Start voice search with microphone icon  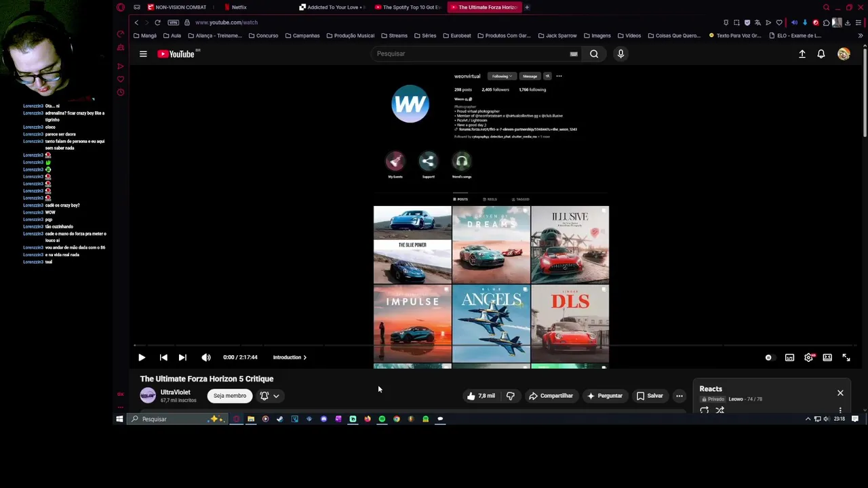pos(620,54)
